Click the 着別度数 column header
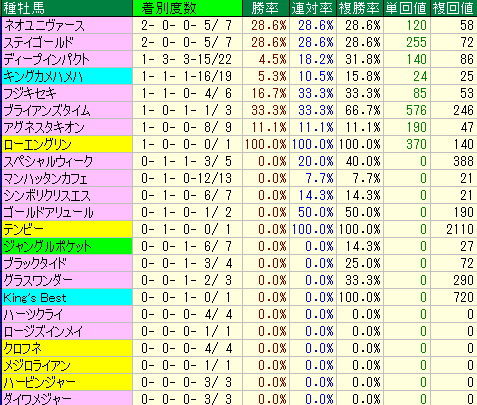477x405 pixels. (187, 8)
